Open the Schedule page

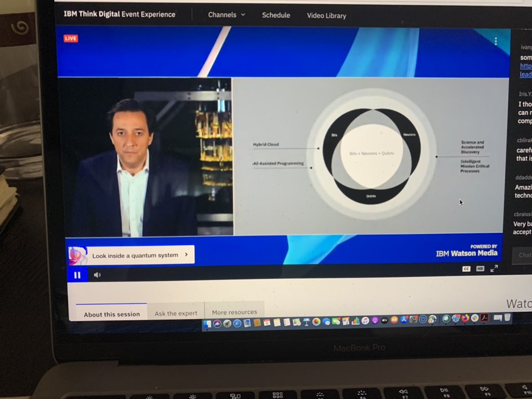276,15
